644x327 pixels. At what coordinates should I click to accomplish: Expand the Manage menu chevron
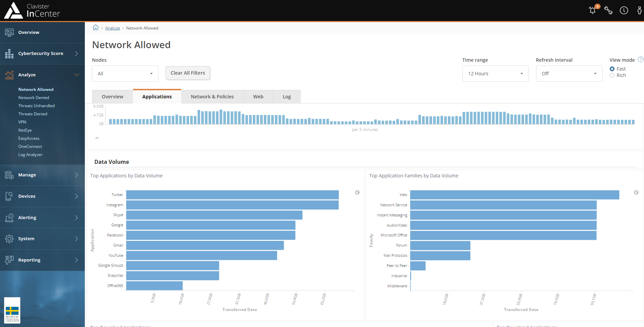pyautogui.click(x=76, y=175)
